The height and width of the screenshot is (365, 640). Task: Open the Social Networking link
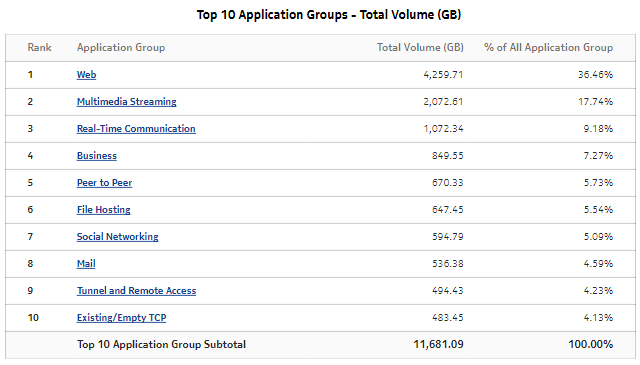[x=118, y=236]
